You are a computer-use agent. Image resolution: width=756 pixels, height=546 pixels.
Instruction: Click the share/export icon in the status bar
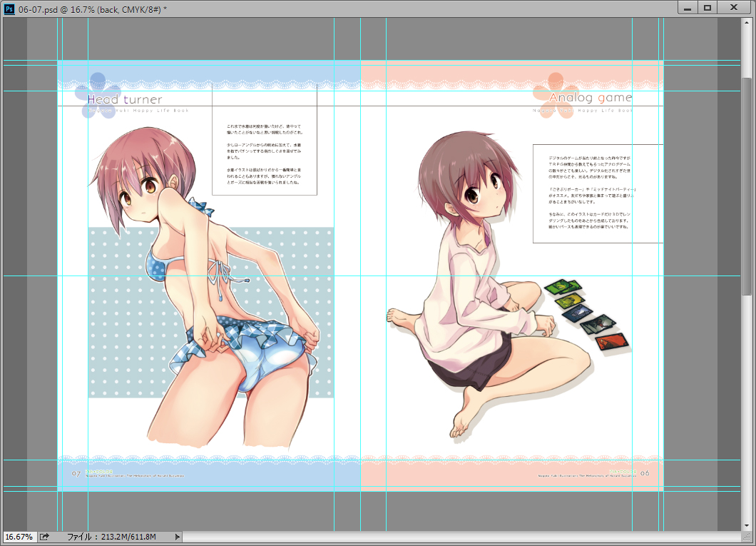[44, 536]
